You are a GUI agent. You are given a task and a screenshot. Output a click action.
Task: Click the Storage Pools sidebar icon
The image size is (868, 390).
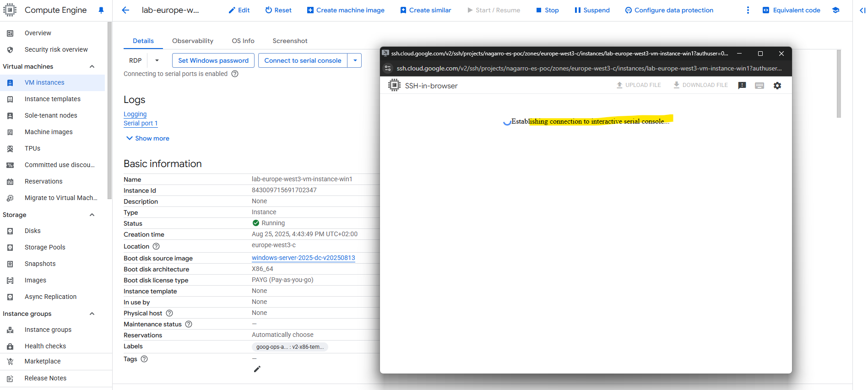coord(10,247)
